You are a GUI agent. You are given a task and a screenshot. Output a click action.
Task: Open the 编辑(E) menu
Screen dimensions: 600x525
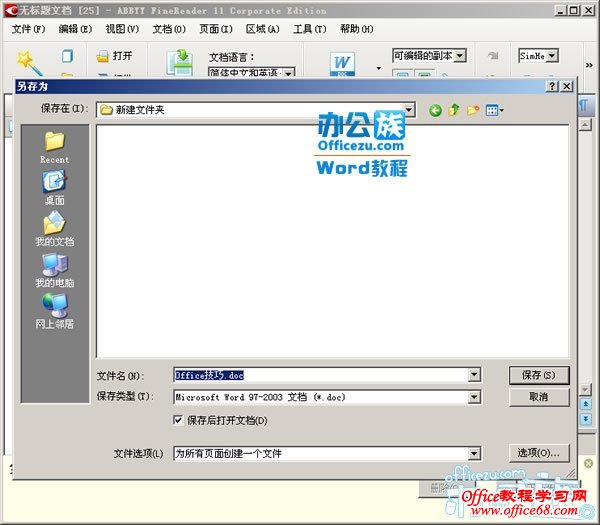pyautogui.click(x=75, y=29)
